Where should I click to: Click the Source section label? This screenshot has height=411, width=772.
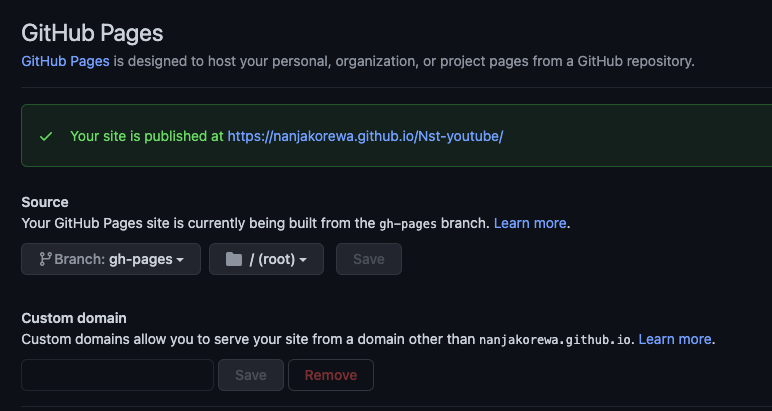[45, 202]
